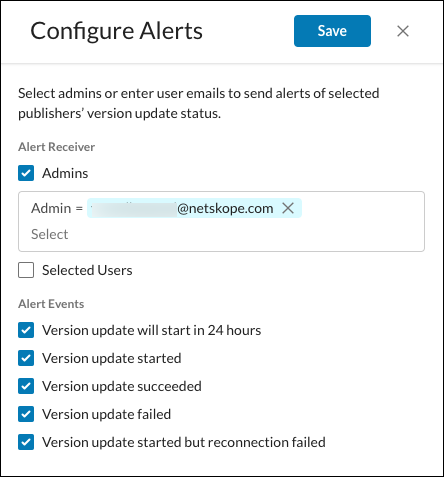The image size is (444, 477).
Task: Untick the Version update started checkbox box
Action: point(26,358)
